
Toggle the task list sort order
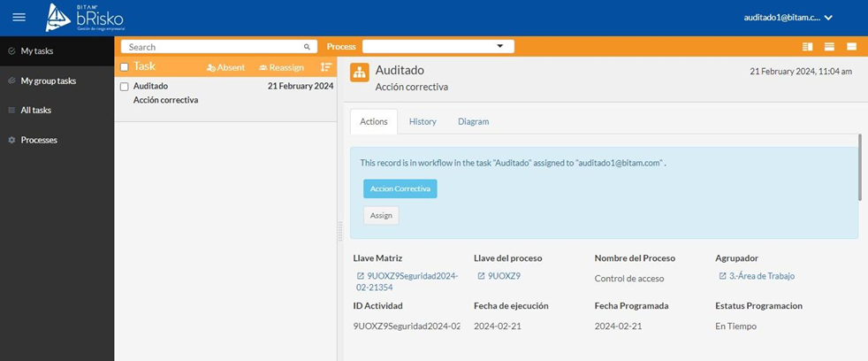(x=326, y=67)
